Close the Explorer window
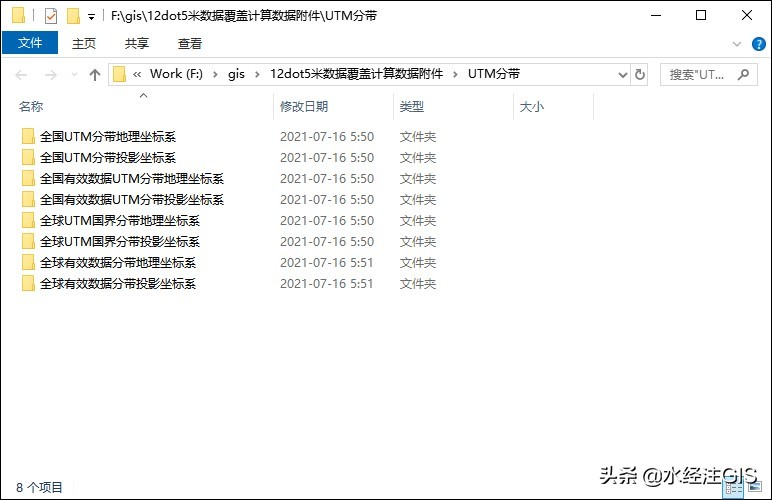 click(746, 15)
